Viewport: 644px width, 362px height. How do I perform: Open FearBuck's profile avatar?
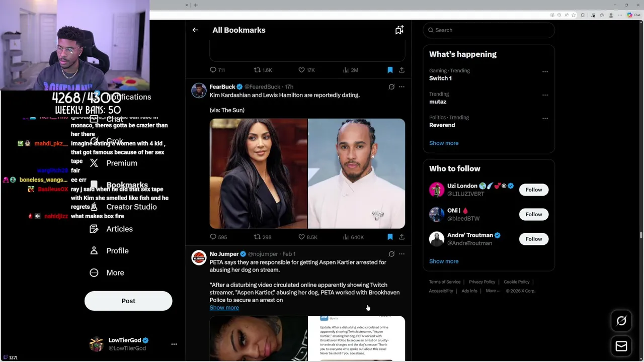[x=199, y=91]
